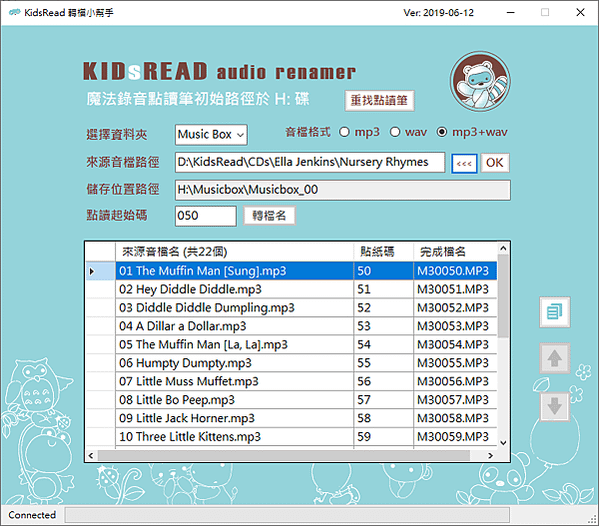Click the list's scroll up arrow
Viewport: 599px width, 526px height.
503,248
